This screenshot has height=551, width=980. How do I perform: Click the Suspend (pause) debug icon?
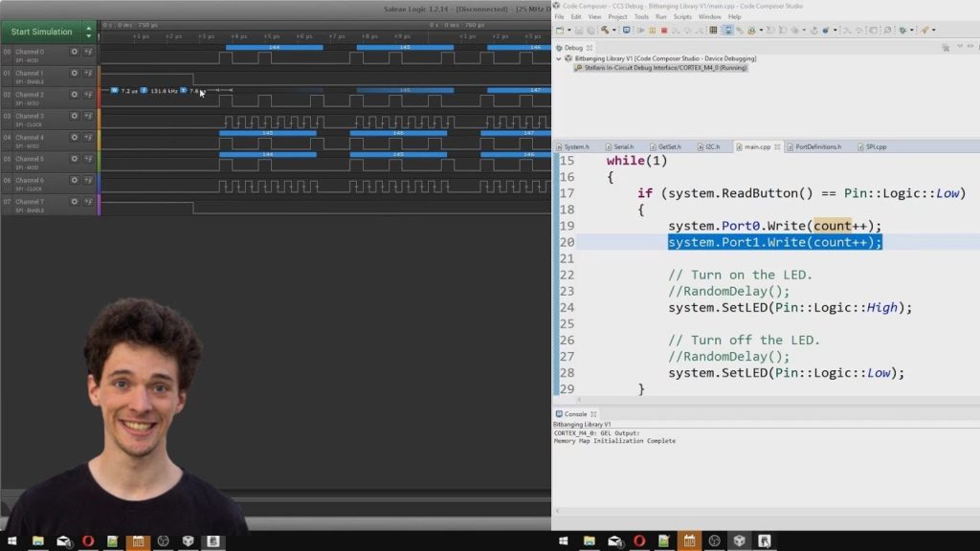[x=653, y=30]
